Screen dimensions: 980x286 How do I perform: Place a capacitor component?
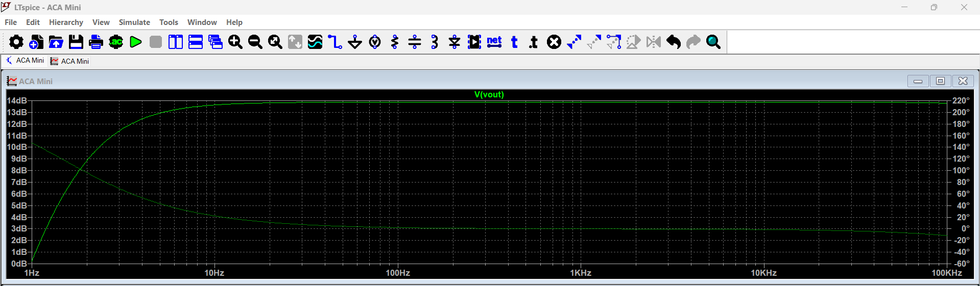click(415, 42)
